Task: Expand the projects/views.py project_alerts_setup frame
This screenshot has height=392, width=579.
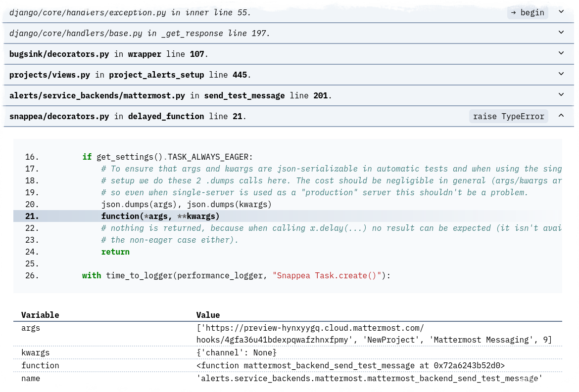Action: (561, 74)
